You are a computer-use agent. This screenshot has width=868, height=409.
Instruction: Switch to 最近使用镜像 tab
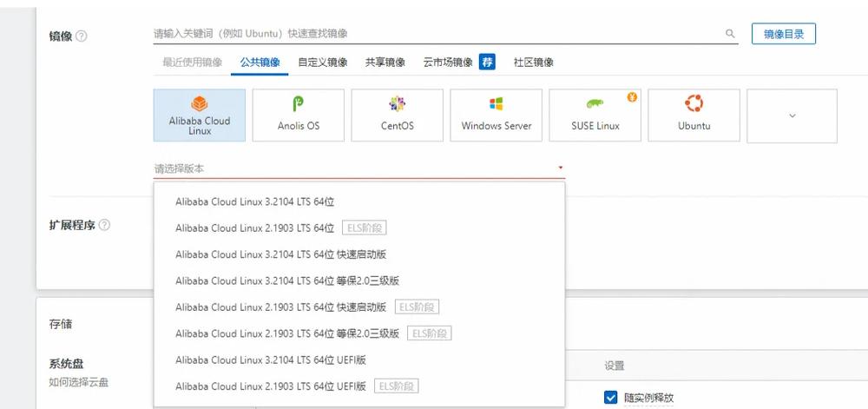point(192,63)
